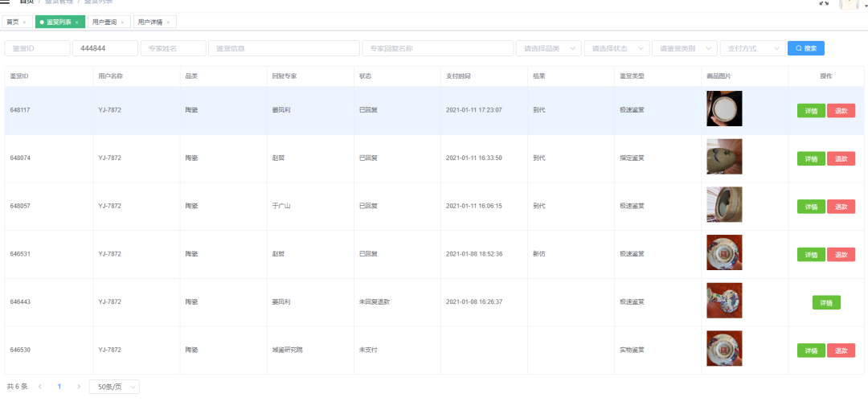Click into the 鉴赏信息 input field
Image resolution: width=868 pixels, height=410 pixels.
(x=284, y=48)
